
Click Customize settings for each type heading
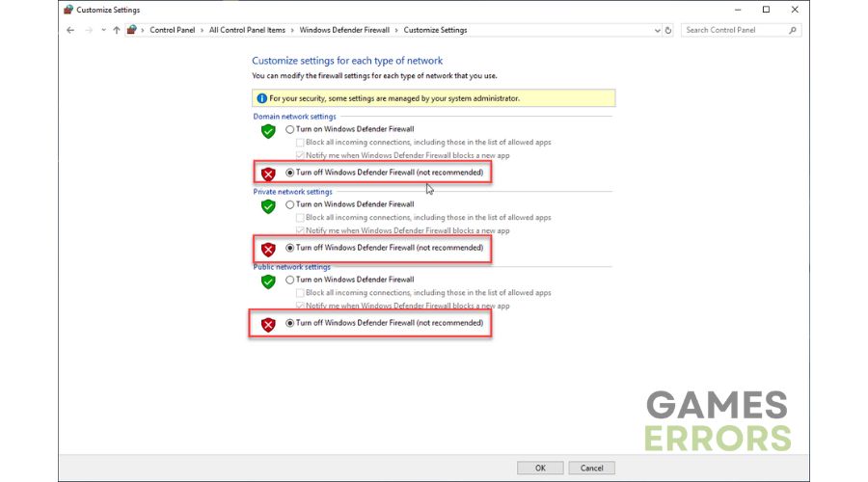347,61
